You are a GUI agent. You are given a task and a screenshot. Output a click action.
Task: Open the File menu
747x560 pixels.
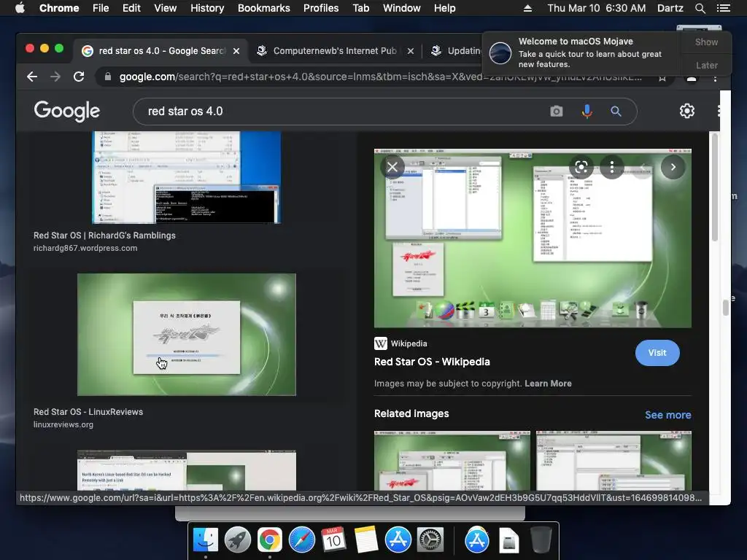point(101,8)
